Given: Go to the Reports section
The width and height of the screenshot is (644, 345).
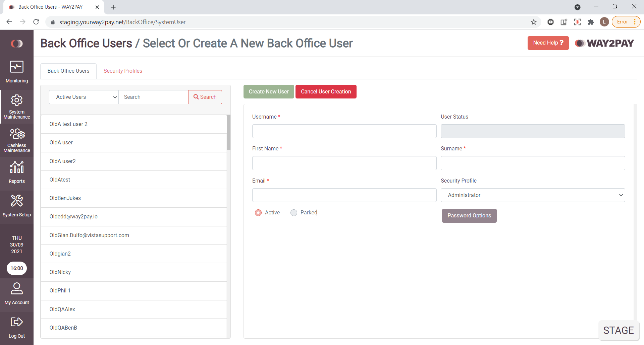Looking at the screenshot, I should pos(16,172).
